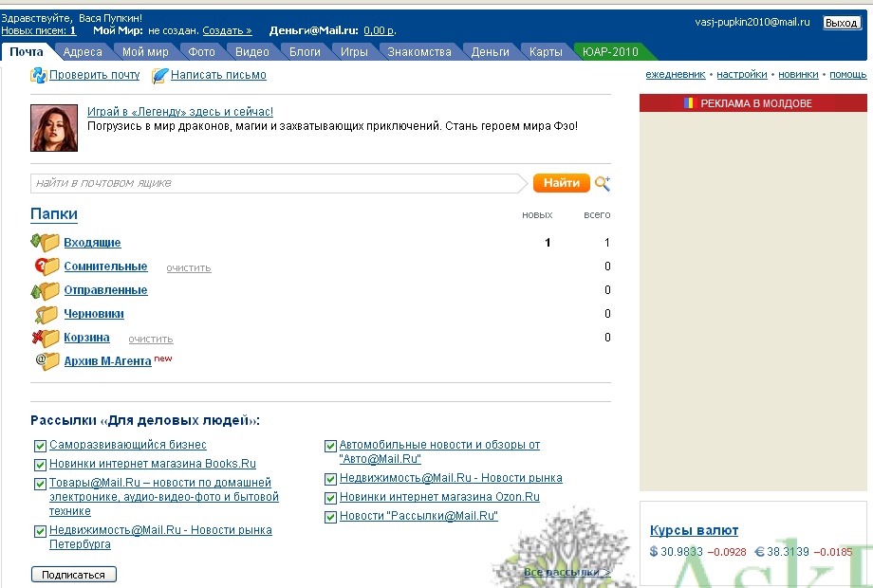Click the dollar rate 30.9833 value
The image size is (873, 588).
pos(681,552)
